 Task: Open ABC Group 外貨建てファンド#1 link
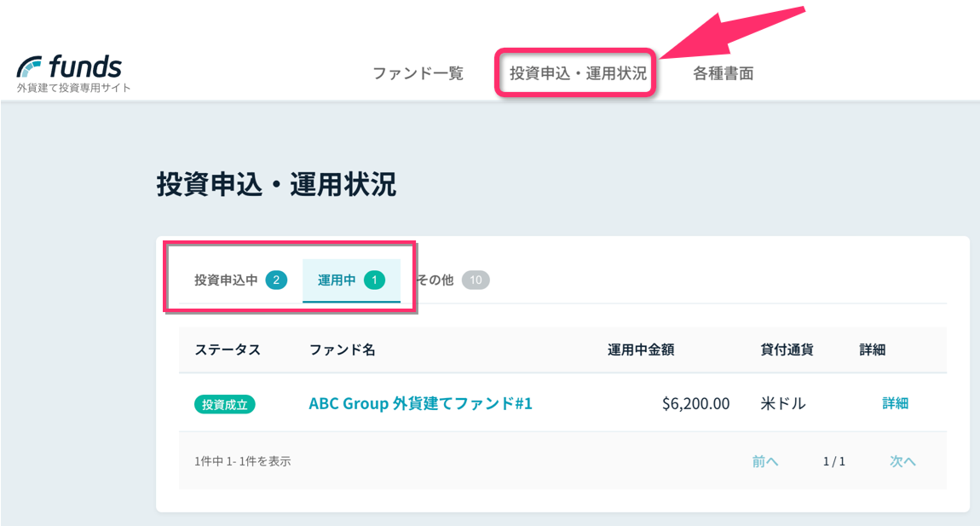coord(421,403)
